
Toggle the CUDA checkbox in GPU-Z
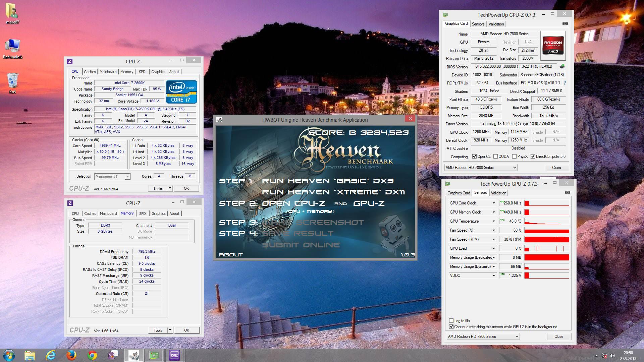pos(495,157)
